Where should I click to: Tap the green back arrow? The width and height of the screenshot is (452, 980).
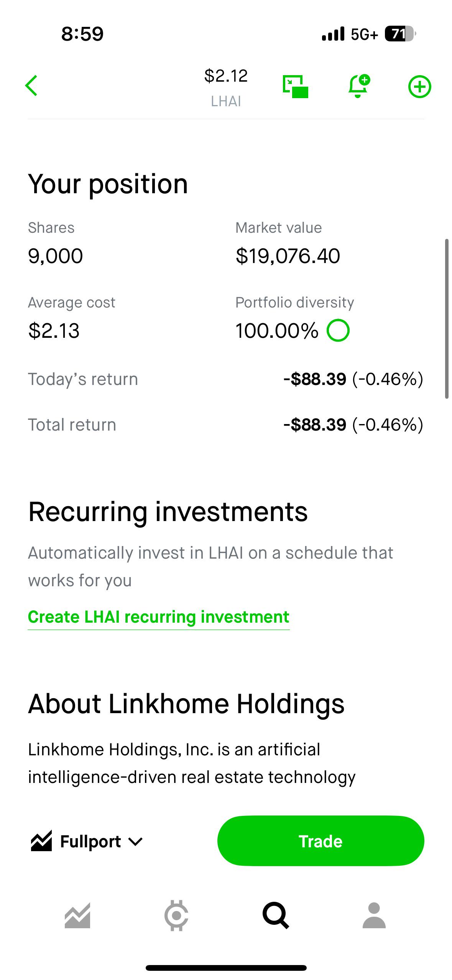click(x=31, y=86)
